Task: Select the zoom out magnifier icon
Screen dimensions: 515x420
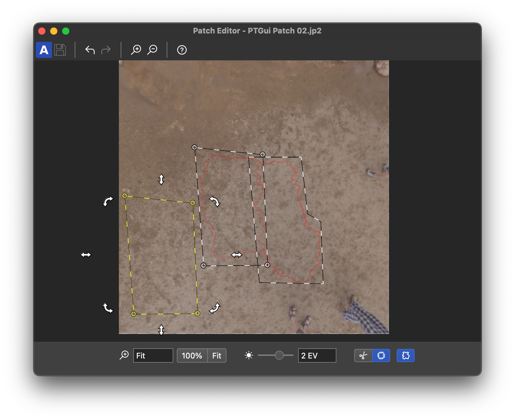Action: pos(152,50)
